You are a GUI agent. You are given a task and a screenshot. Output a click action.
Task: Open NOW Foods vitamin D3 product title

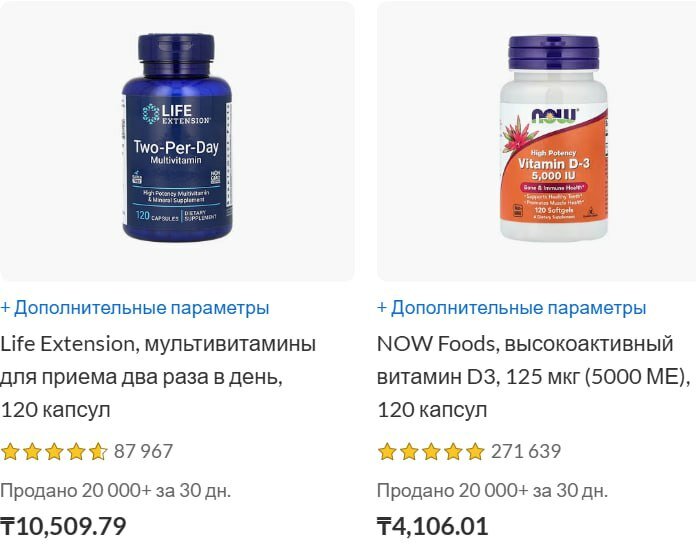click(534, 377)
